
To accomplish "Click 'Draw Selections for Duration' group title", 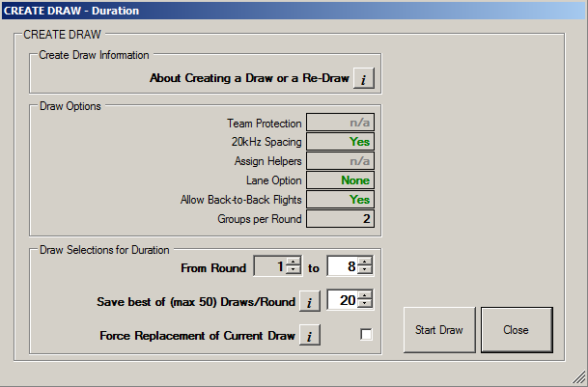I will [104, 250].
